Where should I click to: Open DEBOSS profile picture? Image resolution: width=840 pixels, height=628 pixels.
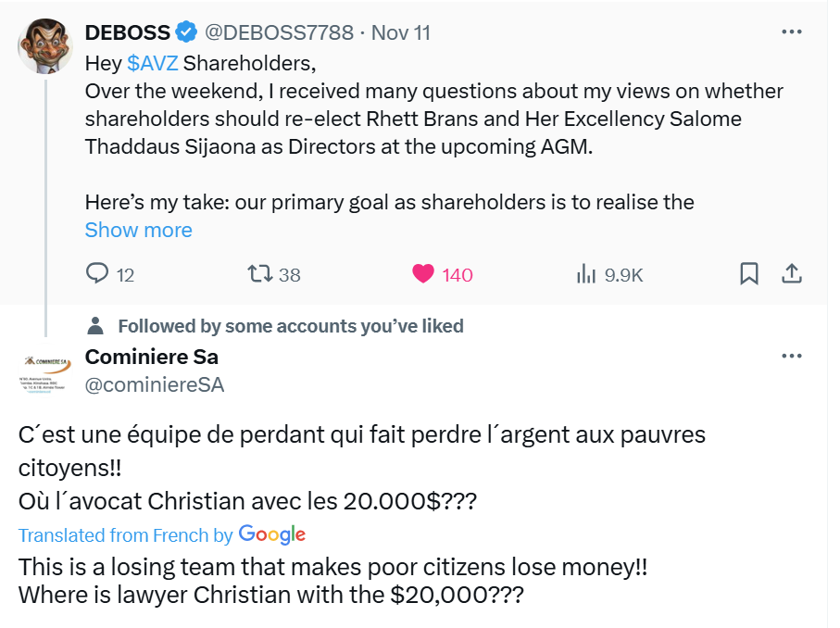45,45
